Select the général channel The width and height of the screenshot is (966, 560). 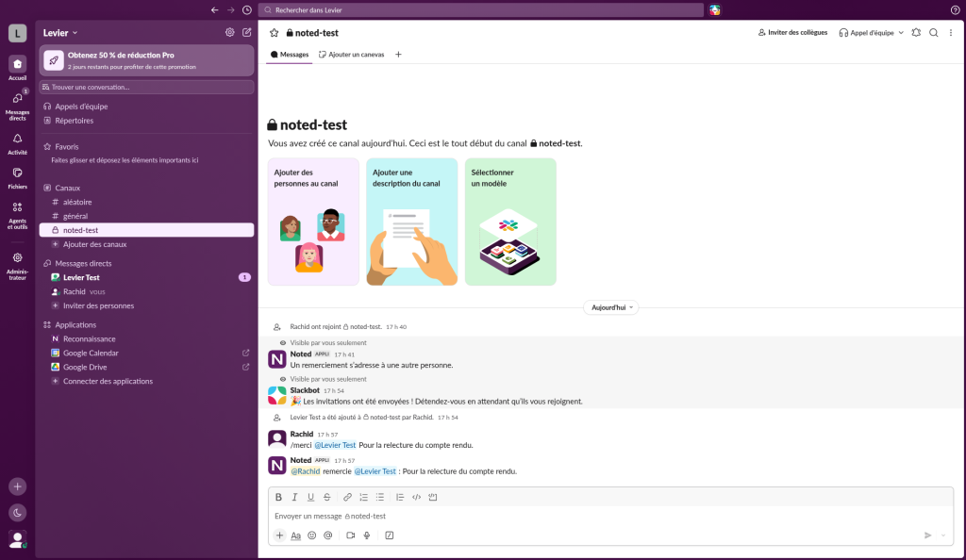point(146,216)
